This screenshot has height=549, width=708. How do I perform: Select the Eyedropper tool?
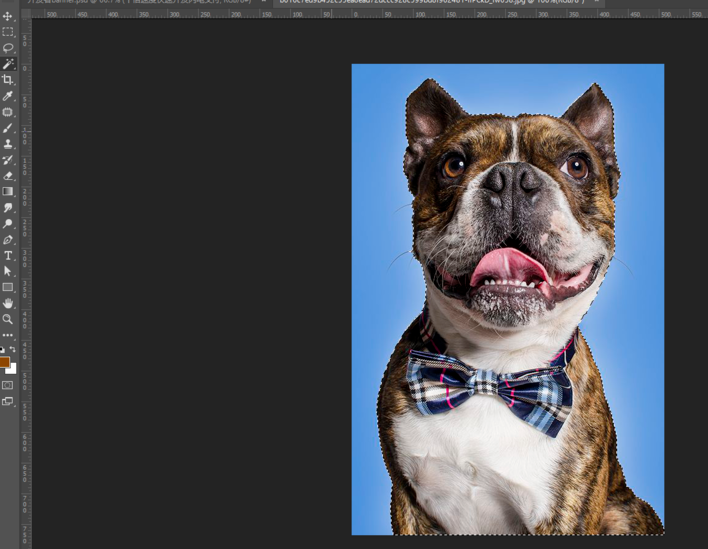coord(8,96)
